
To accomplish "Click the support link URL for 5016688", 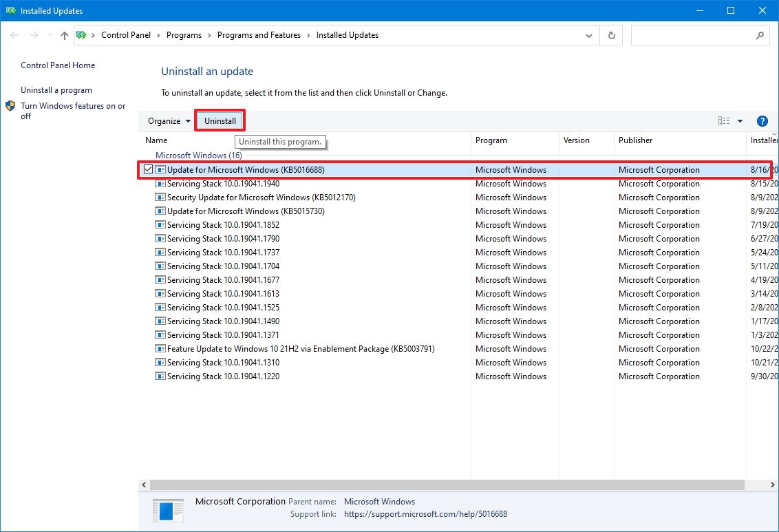I will coord(426,514).
